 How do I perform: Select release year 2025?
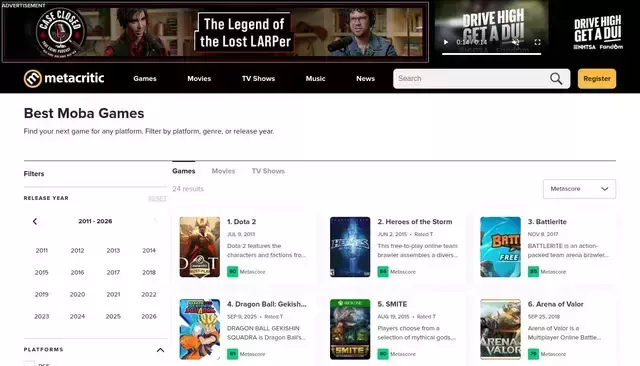tap(113, 317)
